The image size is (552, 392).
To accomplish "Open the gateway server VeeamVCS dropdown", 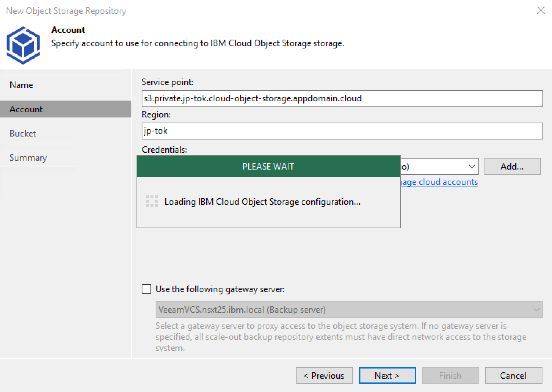I will click(x=349, y=309).
